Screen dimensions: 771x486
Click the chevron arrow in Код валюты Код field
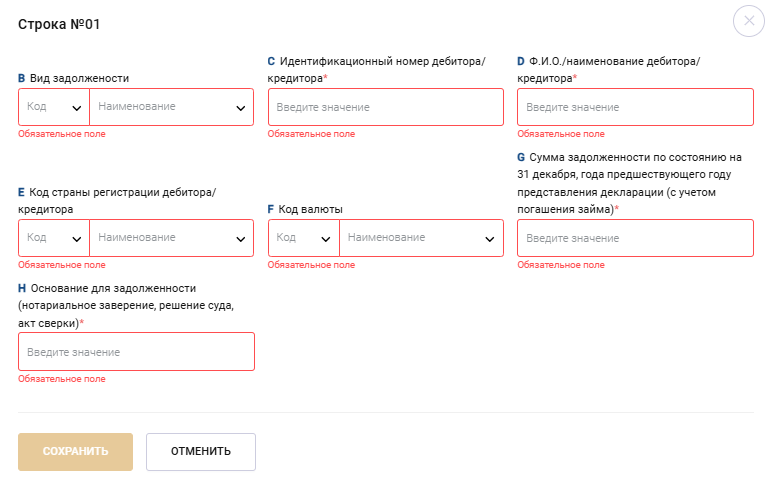326,239
